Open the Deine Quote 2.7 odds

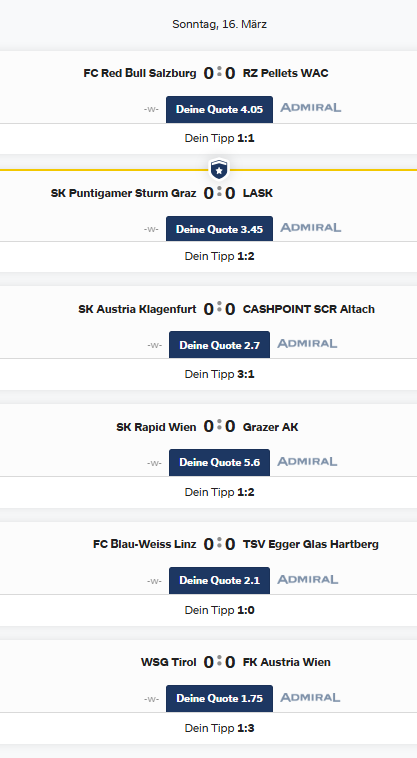coord(219,345)
